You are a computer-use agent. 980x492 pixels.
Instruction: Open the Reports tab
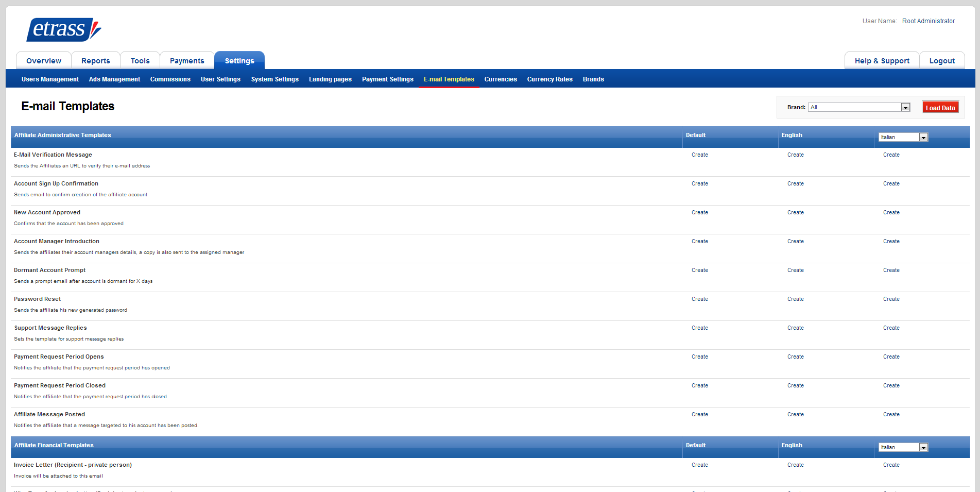(x=95, y=61)
